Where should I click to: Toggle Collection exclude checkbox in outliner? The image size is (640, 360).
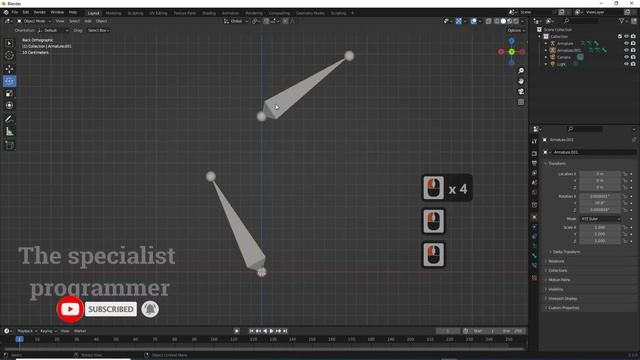[620, 36]
